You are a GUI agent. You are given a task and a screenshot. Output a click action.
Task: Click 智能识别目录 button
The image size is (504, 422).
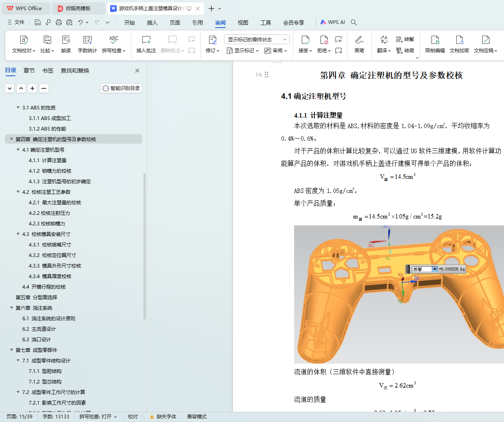coord(121,88)
